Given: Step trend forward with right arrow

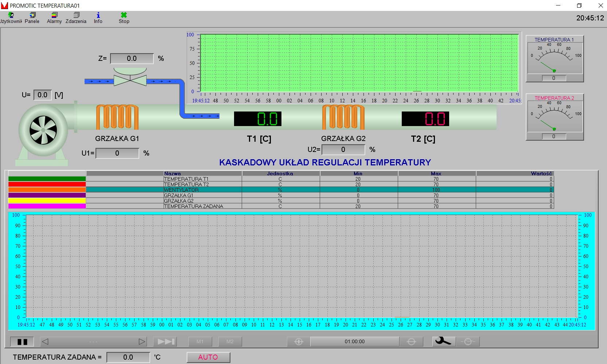Looking at the screenshot, I should click(142, 342).
